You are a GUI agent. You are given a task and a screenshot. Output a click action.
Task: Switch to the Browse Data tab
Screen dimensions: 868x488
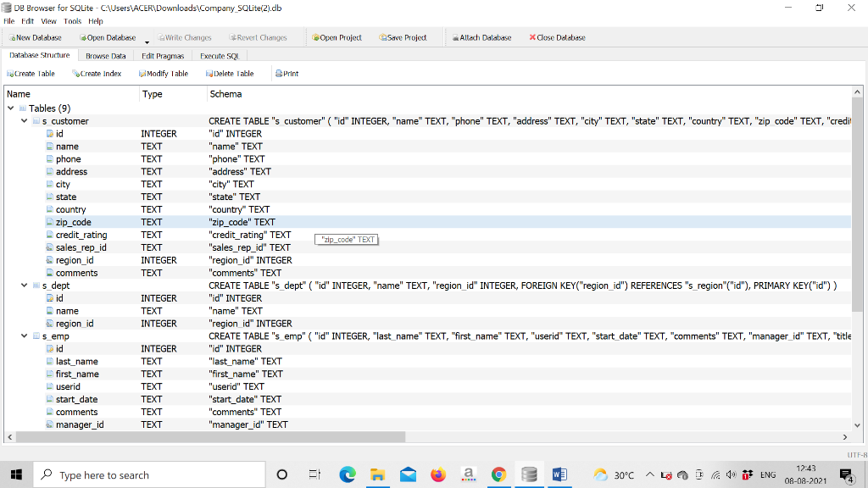(105, 55)
